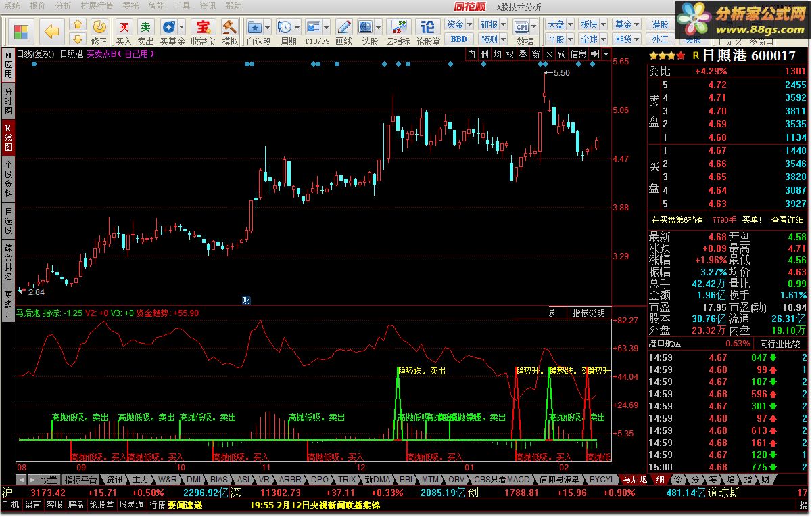Open the 报价 menu
812x517 pixels.
pos(38,5)
